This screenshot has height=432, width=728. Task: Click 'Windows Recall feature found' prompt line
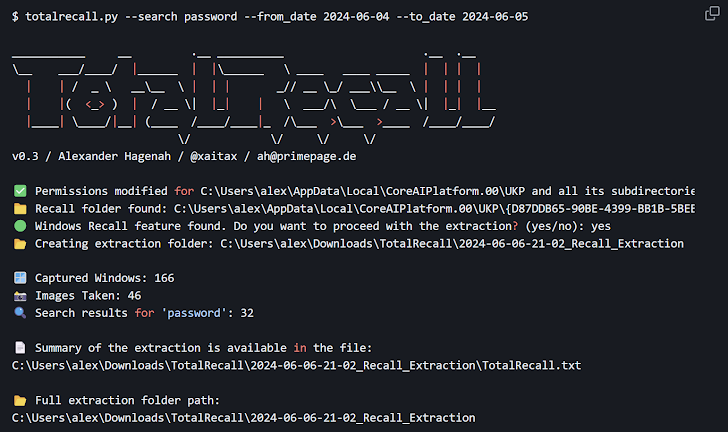click(x=323, y=226)
